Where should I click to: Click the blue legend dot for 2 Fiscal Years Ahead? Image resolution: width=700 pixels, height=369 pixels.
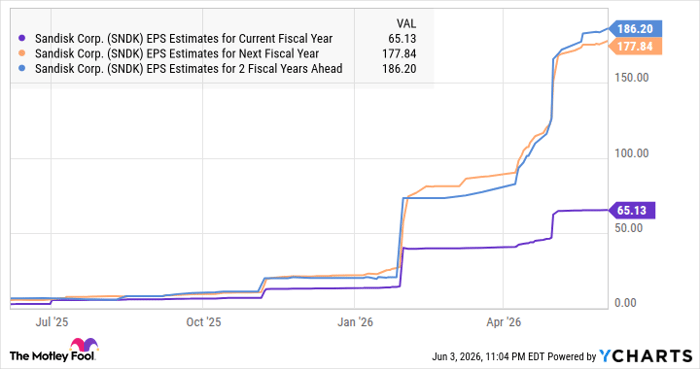coord(21,69)
